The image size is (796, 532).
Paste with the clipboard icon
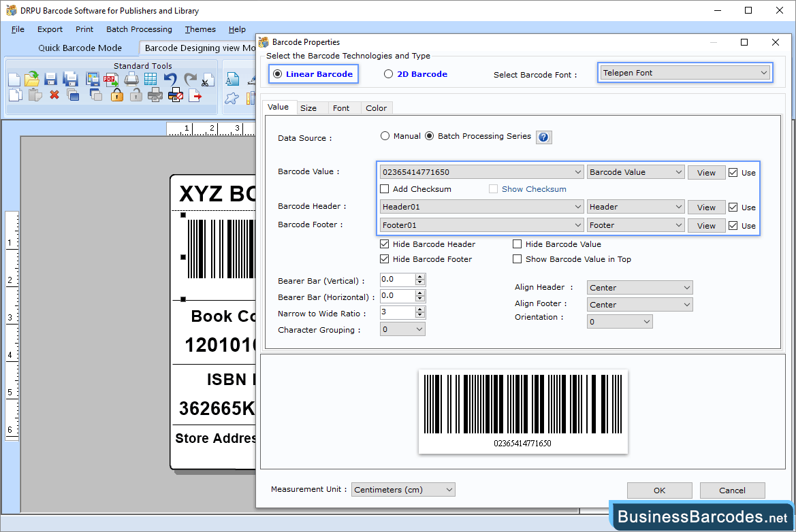click(x=35, y=95)
